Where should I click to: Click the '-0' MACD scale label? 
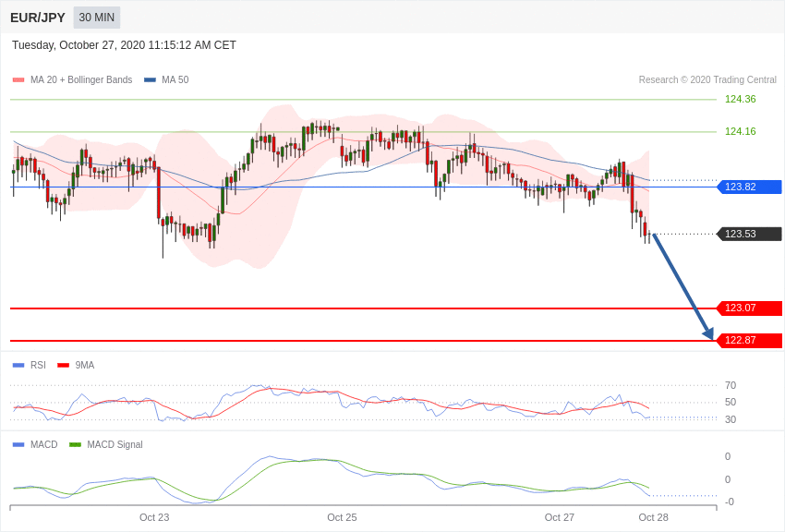coord(729,502)
